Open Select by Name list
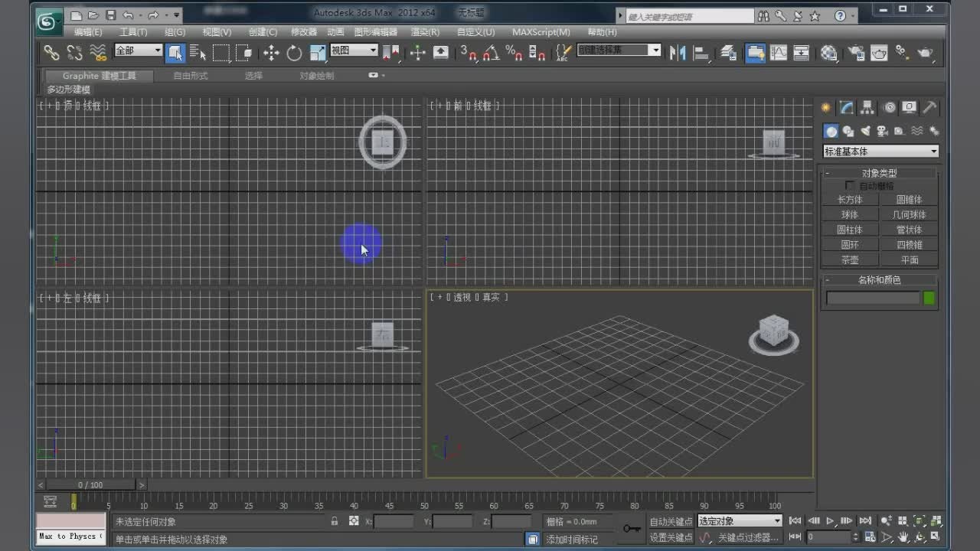980x551 pixels. (198, 52)
